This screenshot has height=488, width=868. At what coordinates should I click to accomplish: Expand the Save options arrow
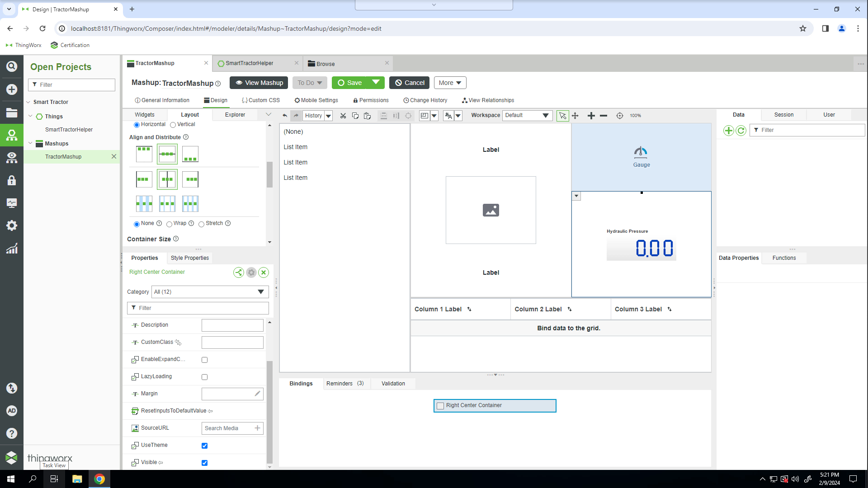376,83
